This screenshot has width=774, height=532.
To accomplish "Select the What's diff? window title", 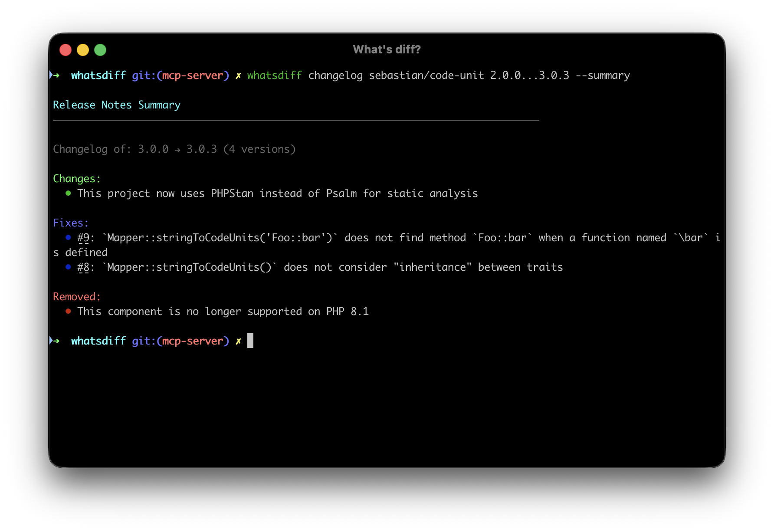I will point(387,49).
